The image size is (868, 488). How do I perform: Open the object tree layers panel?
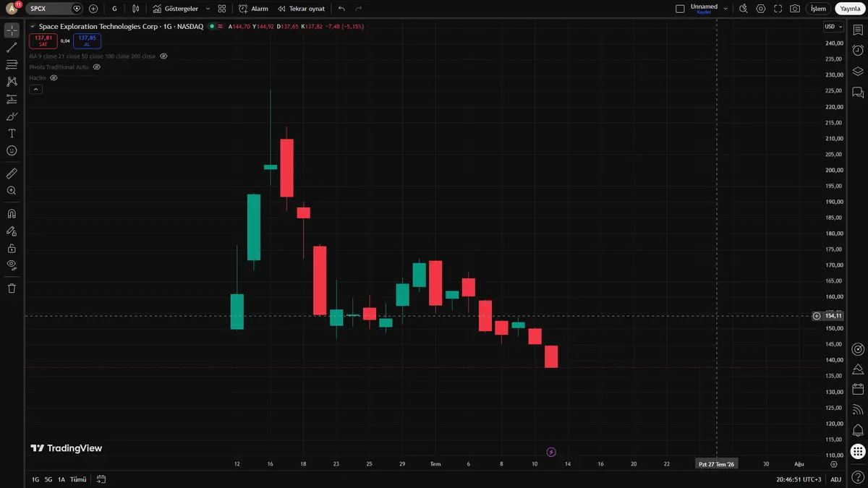[858, 72]
